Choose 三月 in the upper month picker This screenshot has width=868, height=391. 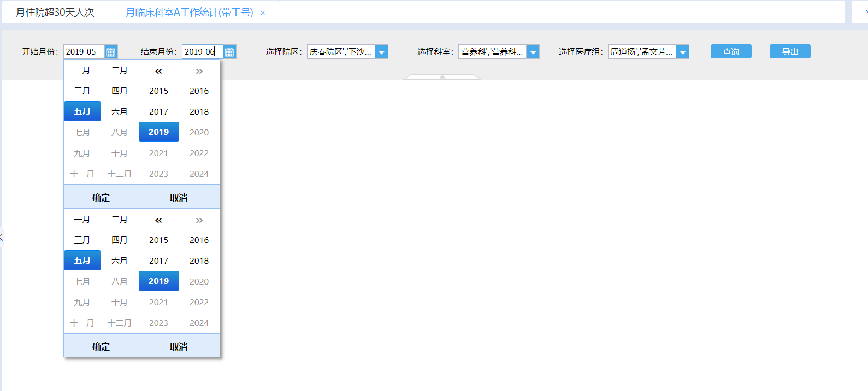tap(82, 91)
